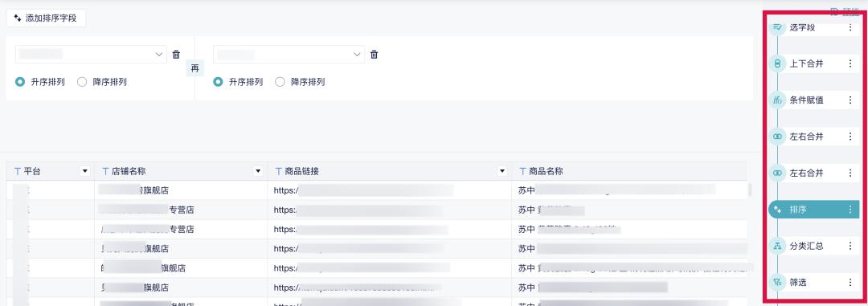Image resolution: width=868 pixels, height=306 pixels.
Task: Select 升序排列 for the second sort field
Action: pos(239,82)
